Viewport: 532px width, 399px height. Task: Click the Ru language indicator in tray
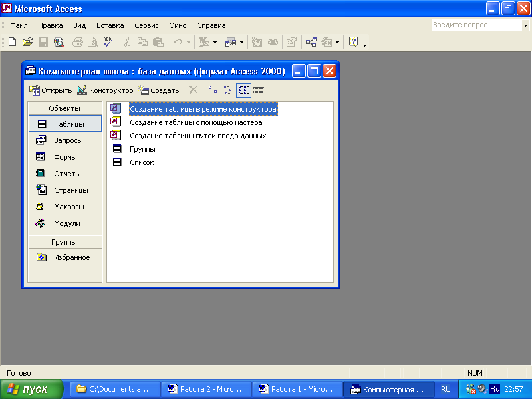coord(494,389)
